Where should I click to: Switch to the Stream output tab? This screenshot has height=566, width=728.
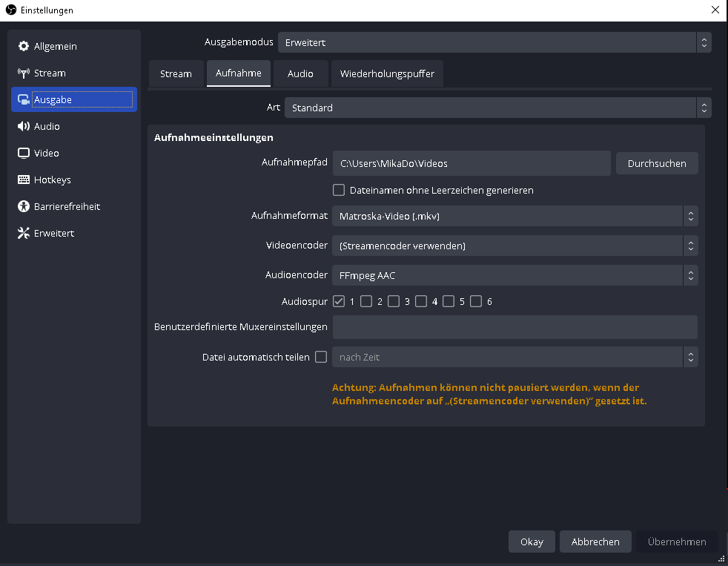click(176, 74)
